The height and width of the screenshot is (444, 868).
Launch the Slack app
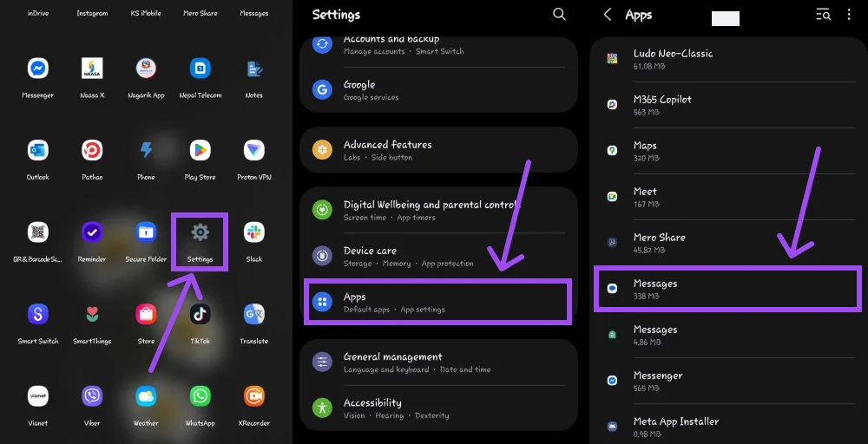click(x=254, y=232)
